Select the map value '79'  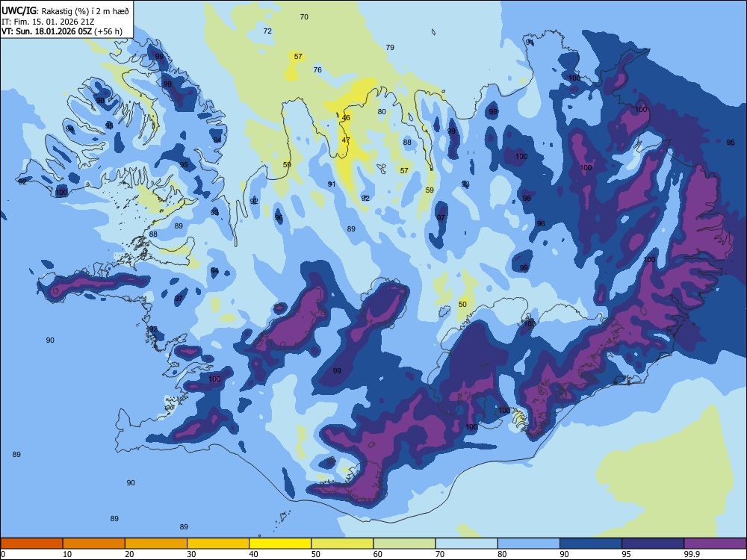click(x=390, y=47)
